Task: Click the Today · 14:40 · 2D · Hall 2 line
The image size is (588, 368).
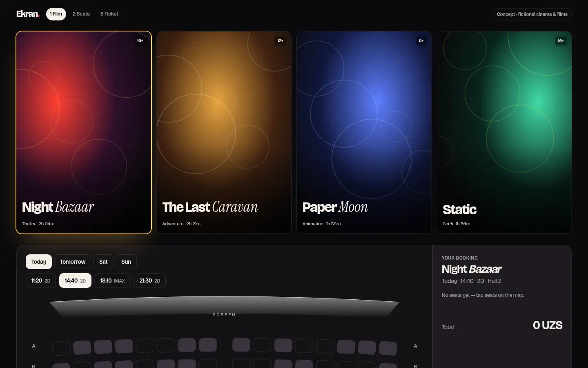Action: (471, 281)
